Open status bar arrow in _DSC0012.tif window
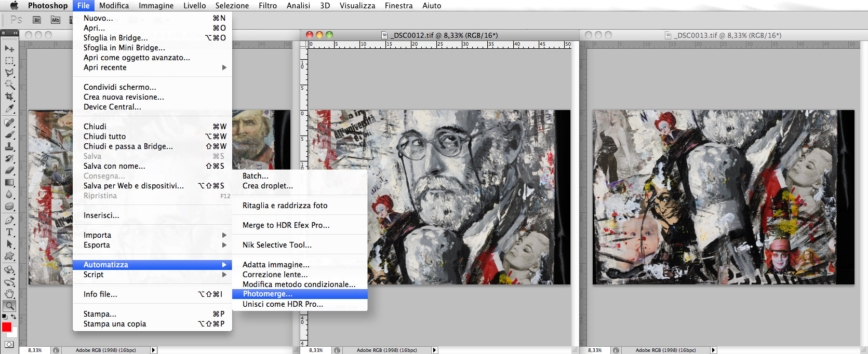868x354 pixels. click(x=435, y=350)
